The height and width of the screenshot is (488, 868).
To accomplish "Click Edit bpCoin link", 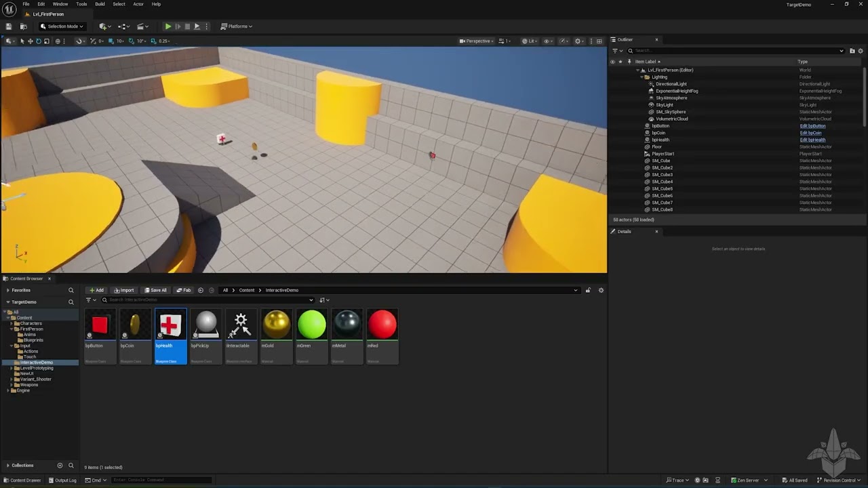I will (810, 133).
